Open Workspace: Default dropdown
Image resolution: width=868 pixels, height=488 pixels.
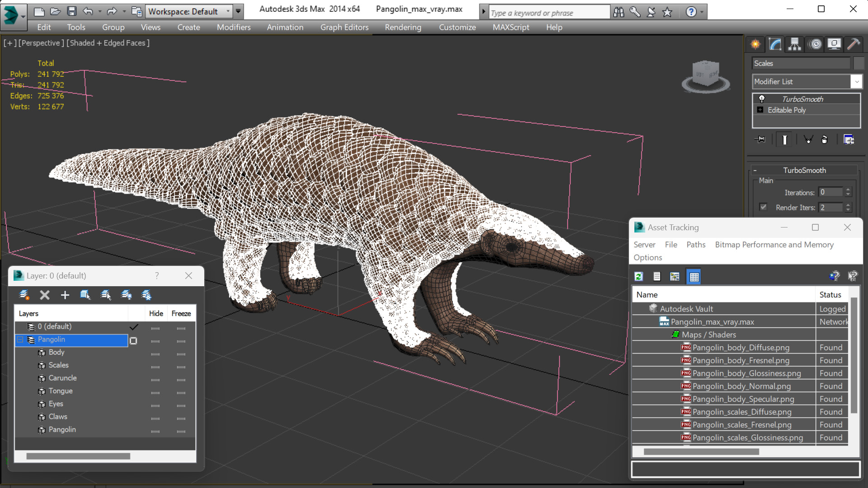(x=189, y=11)
